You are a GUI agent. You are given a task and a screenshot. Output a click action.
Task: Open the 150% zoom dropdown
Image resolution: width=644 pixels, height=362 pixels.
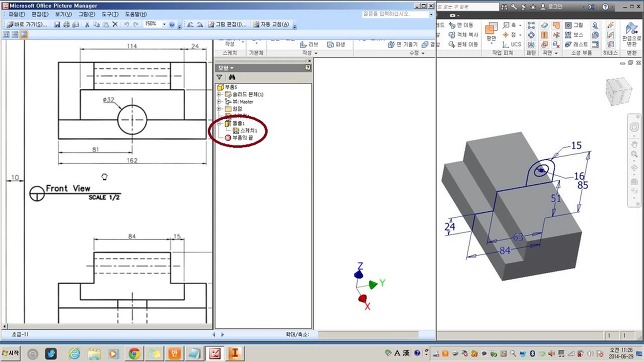point(164,24)
